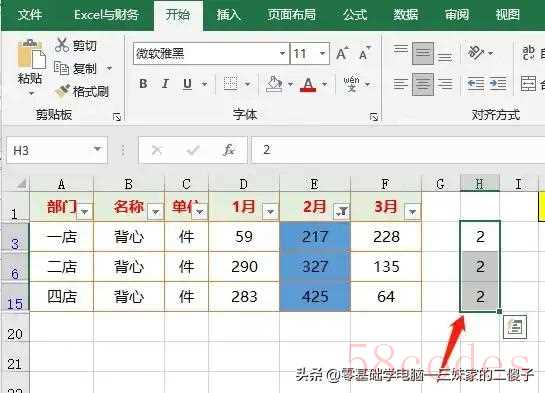Select the Format Painter (格式刷) brush
Image resolution: width=545 pixels, height=393 pixels.
pyautogui.click(x=63, y=91)
